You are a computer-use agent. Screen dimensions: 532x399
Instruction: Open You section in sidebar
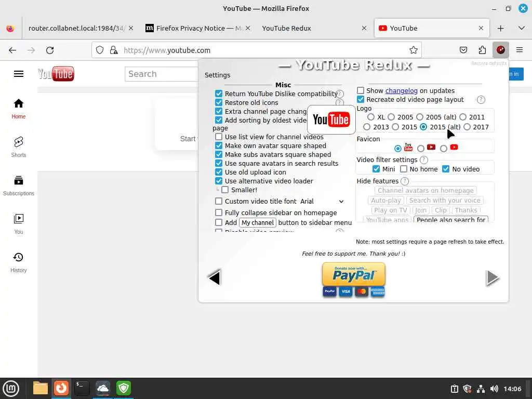(19, 224)
